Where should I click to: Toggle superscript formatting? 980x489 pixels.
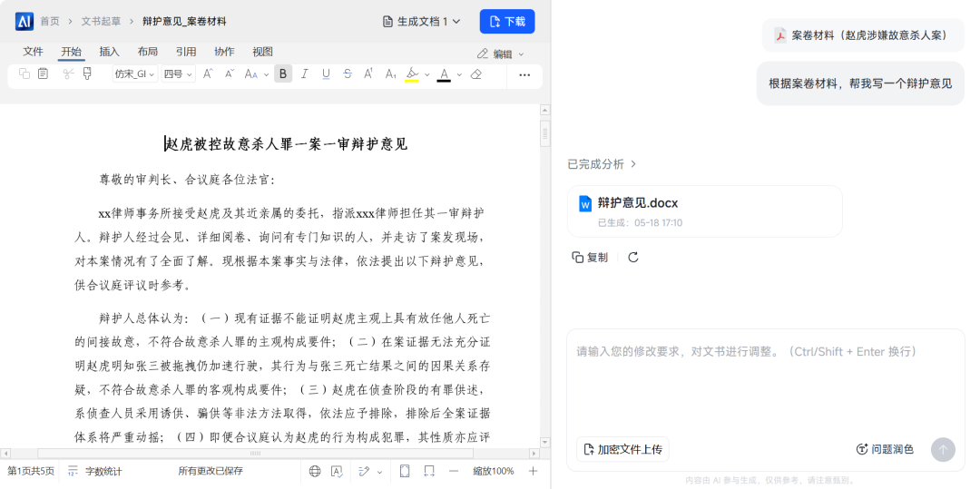click(368, 74)
